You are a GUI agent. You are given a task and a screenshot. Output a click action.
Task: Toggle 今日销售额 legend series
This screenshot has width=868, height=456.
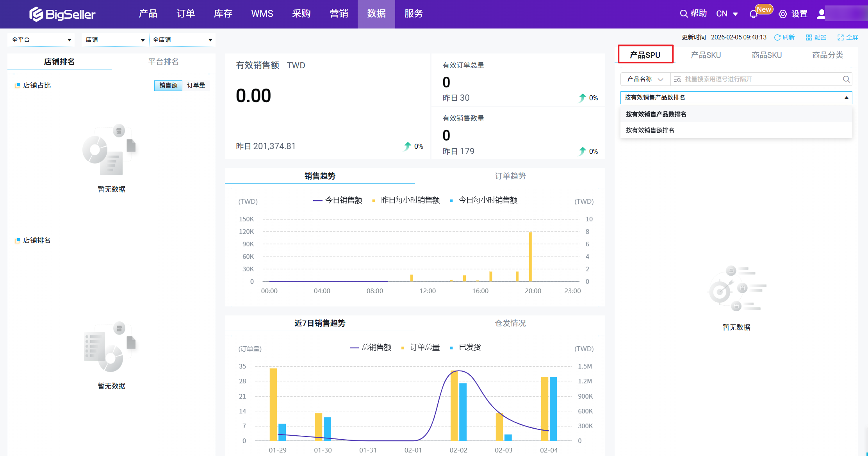338,200
